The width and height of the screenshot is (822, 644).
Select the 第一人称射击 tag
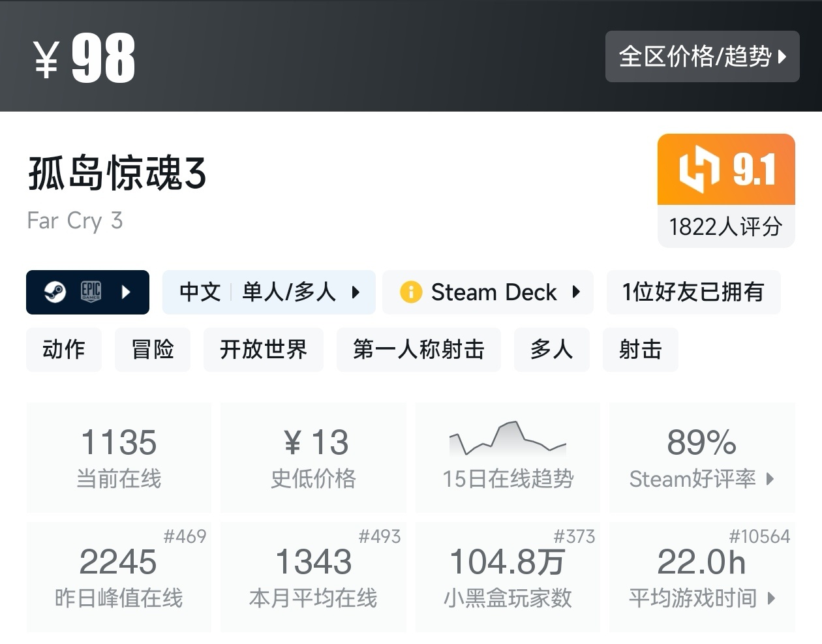419,350
